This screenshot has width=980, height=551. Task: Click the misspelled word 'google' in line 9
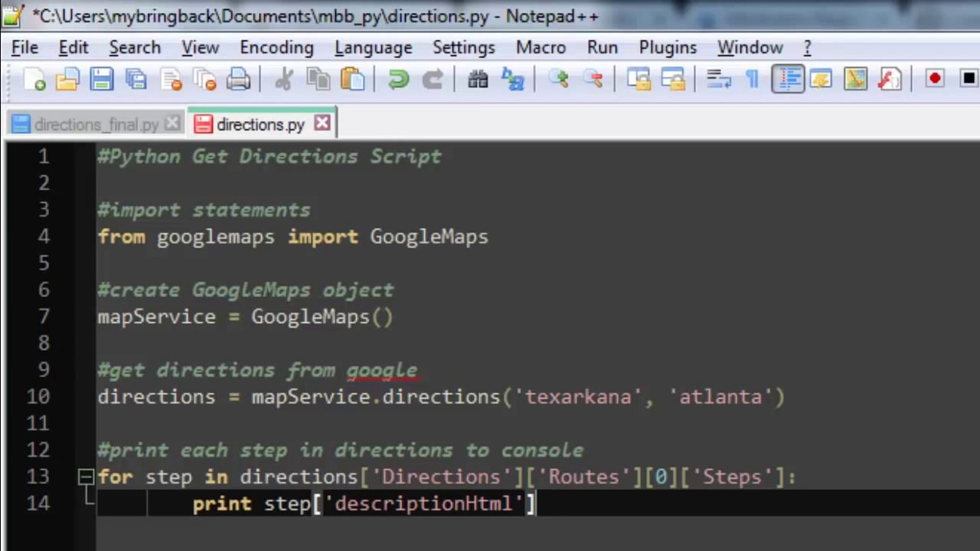[382, 370]
